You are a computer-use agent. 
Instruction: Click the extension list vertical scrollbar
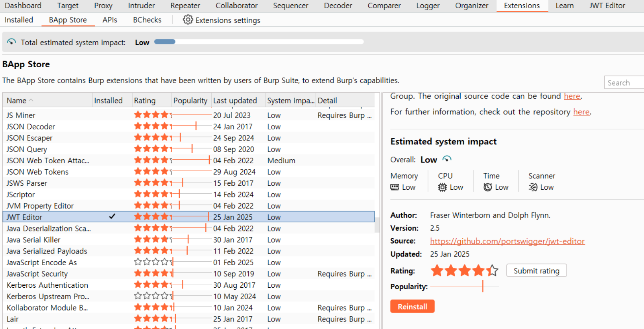(377, 225)
